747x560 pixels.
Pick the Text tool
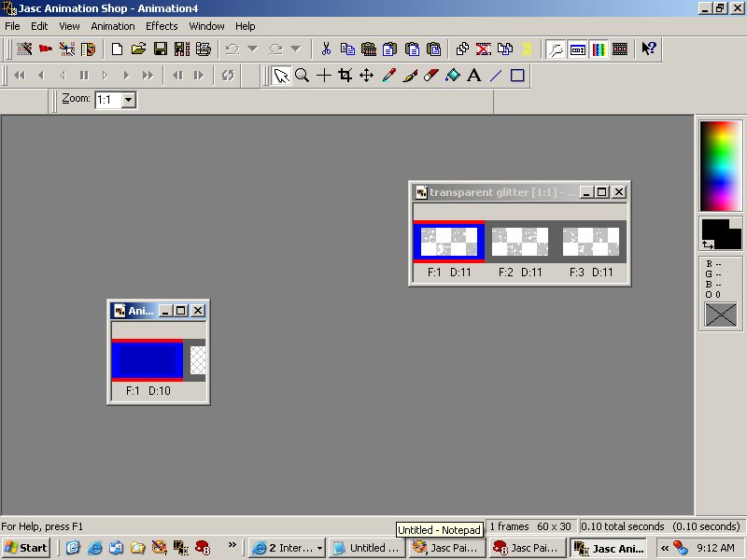(x=474, y=76)
